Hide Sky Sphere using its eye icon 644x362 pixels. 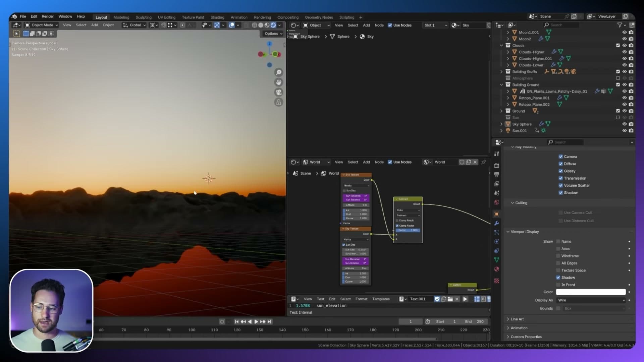tap(624, 124)
